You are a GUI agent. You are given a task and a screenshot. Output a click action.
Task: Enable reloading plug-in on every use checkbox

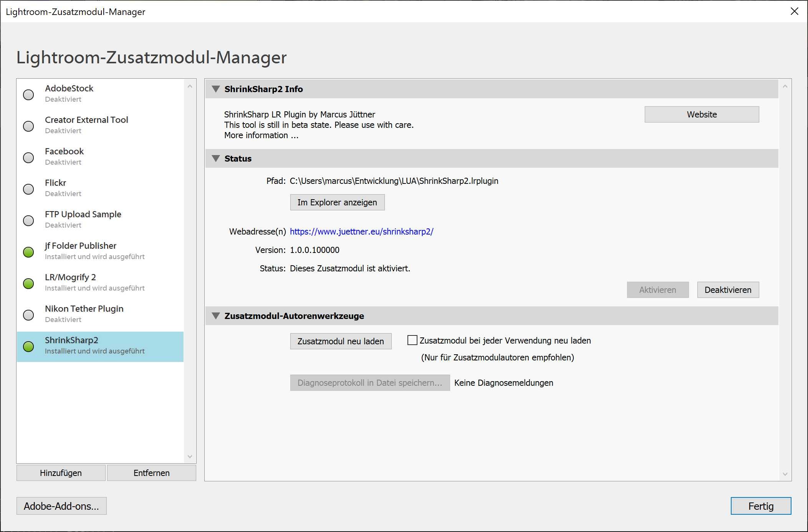(412, 340)
